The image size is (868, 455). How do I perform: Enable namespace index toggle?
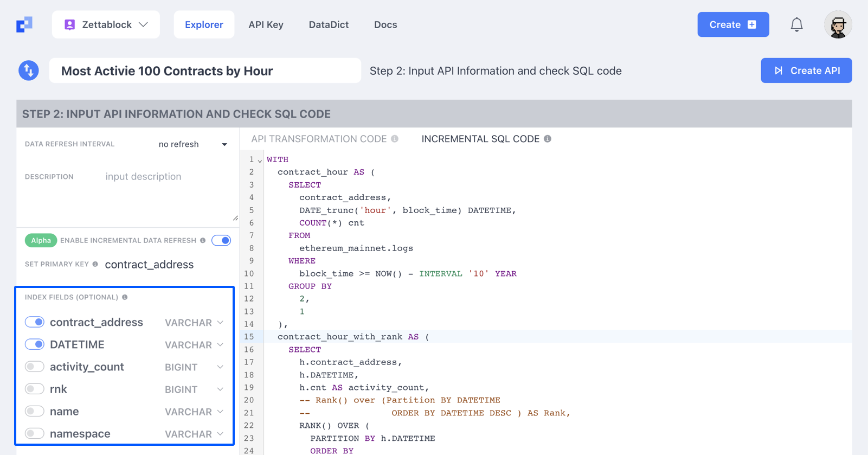pos(35,433)
